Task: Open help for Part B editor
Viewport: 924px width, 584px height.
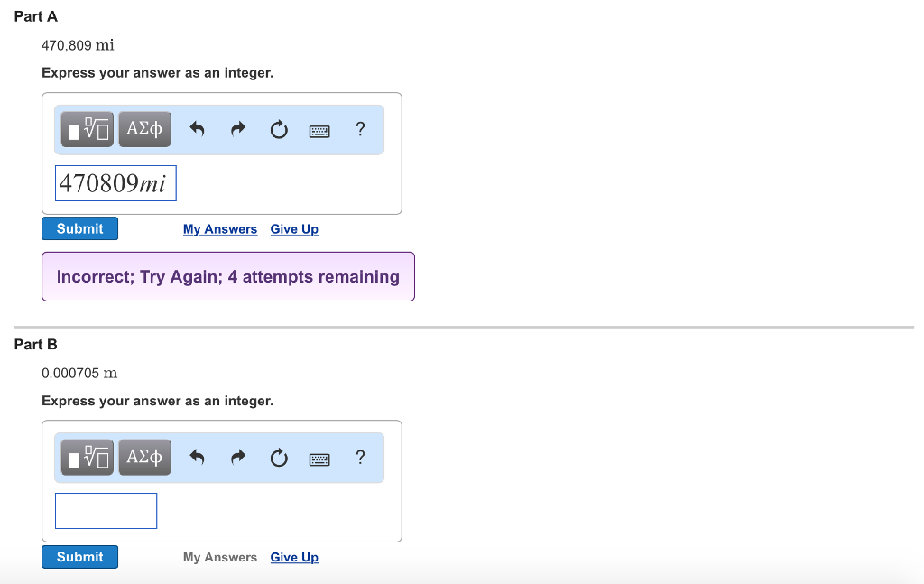Action: [361, 457]
